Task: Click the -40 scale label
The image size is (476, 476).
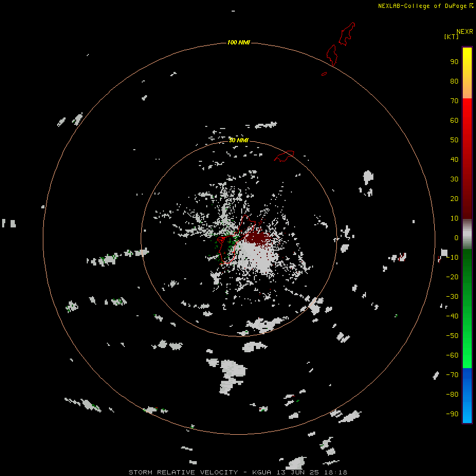Action: click(x=452, y=316)
